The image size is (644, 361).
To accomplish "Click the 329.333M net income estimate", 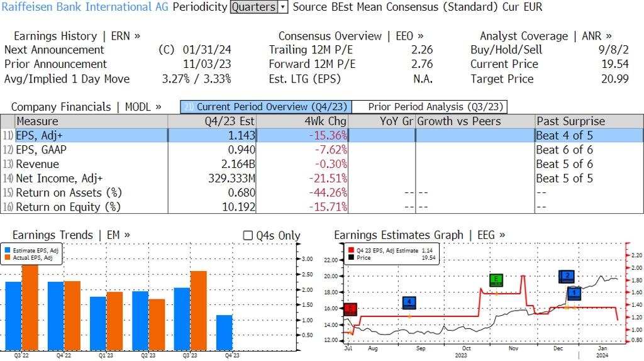I will (x=231, y=179).
